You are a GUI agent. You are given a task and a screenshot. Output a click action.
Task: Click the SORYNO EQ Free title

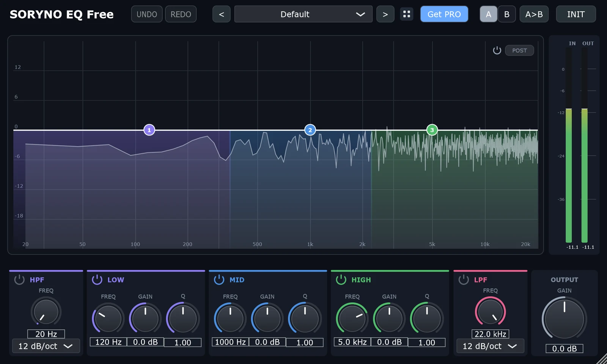click(61, 14)
